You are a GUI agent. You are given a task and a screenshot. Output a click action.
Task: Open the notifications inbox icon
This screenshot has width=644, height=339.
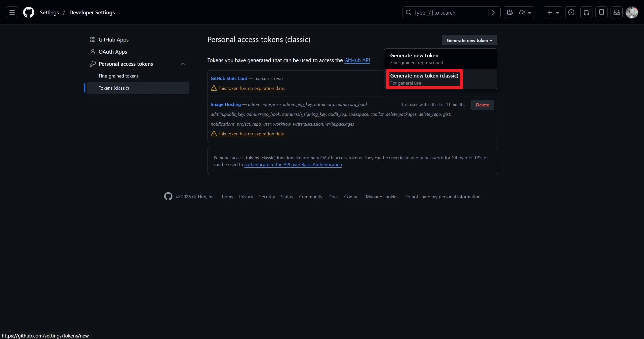(x=616, y=12)
